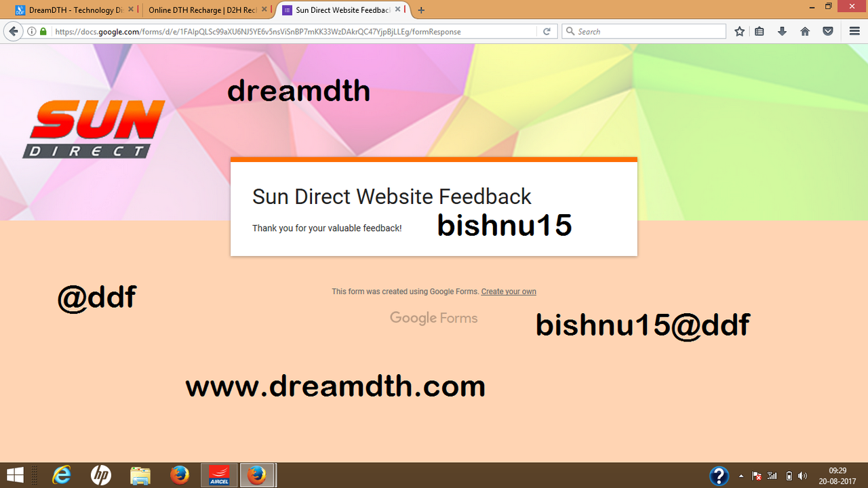Open the downloads arrow panel
This screenshot has height=488, width=868.
pos(782,31)
